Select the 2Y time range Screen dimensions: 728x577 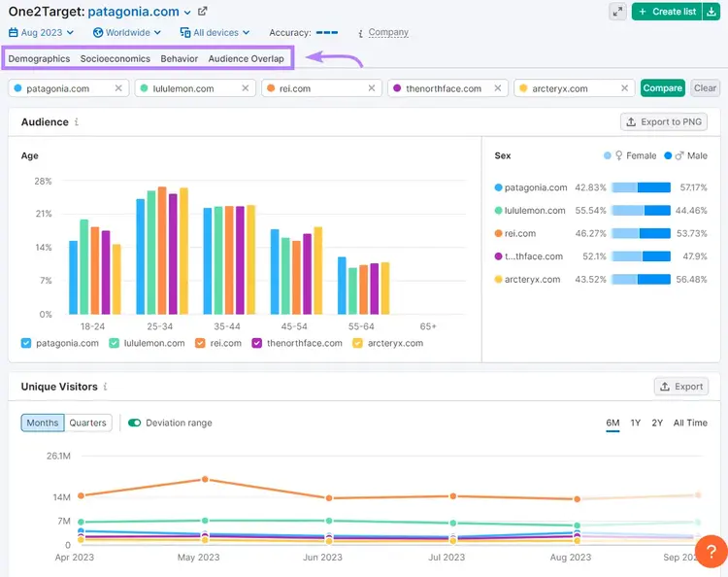pyautogui.click(x=657, y=423)
